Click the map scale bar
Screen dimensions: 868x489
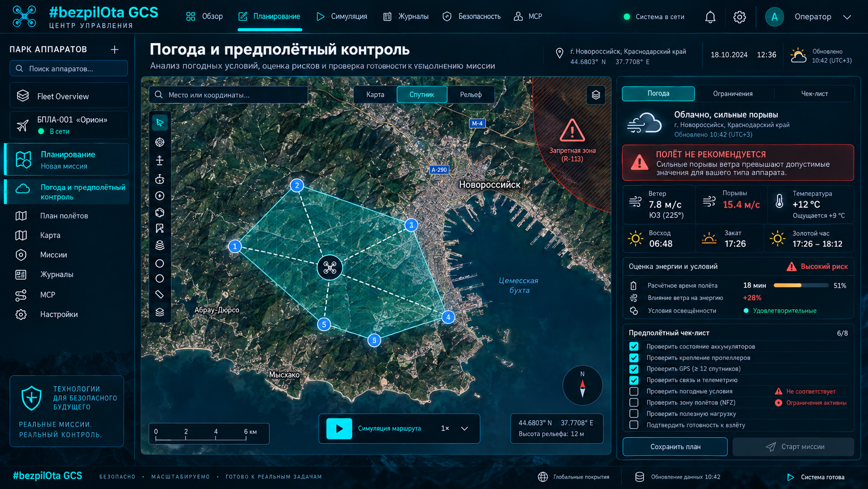(x=209, y=434)
